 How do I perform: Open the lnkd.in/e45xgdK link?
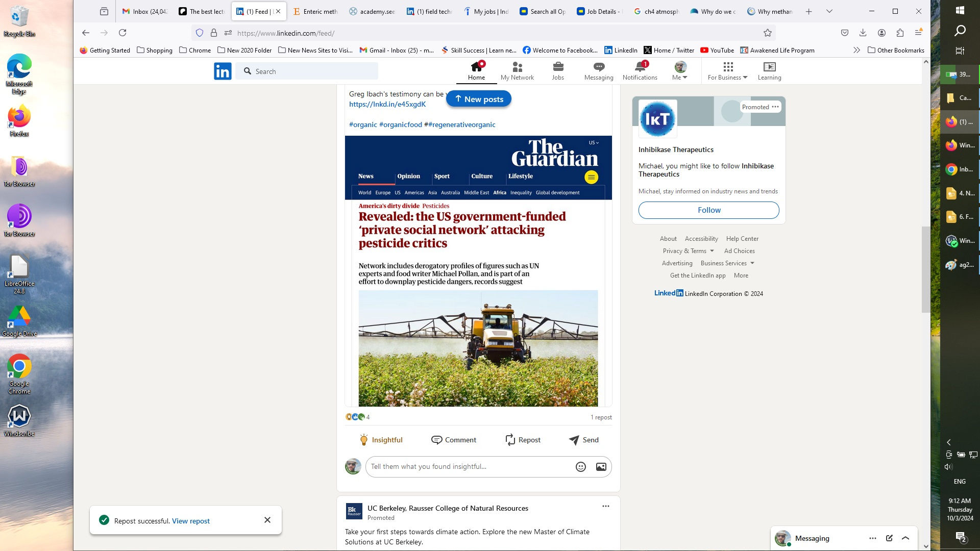click(387, 104)
